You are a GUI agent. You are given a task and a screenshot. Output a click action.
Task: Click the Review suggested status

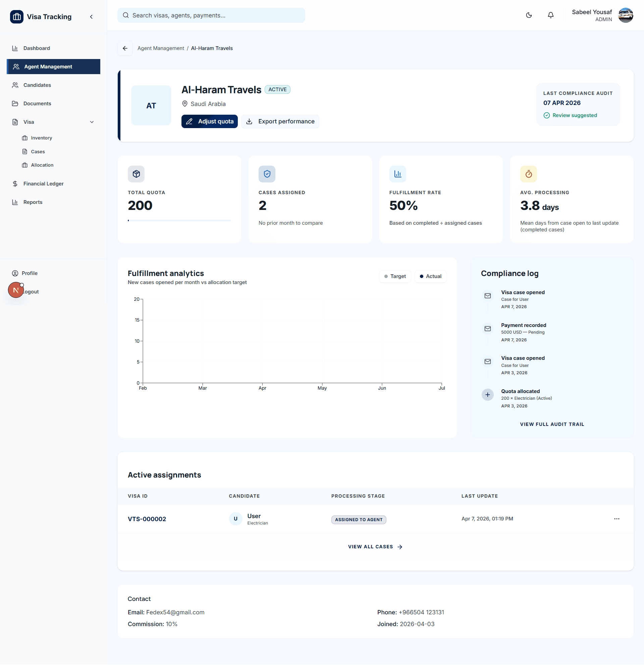(x=570, y=115)
